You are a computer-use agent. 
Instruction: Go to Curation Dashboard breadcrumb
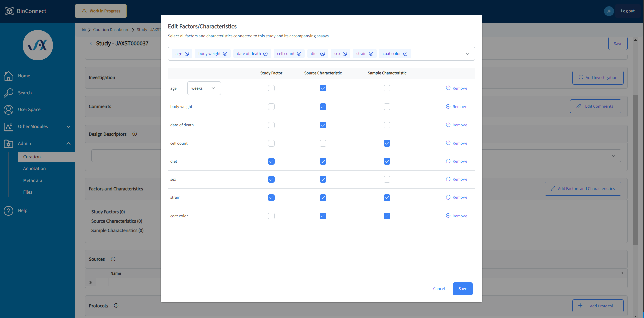pos(111,29)
